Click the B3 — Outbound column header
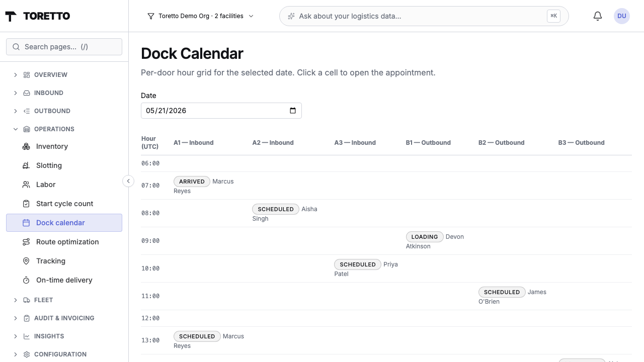 [581, 143]
